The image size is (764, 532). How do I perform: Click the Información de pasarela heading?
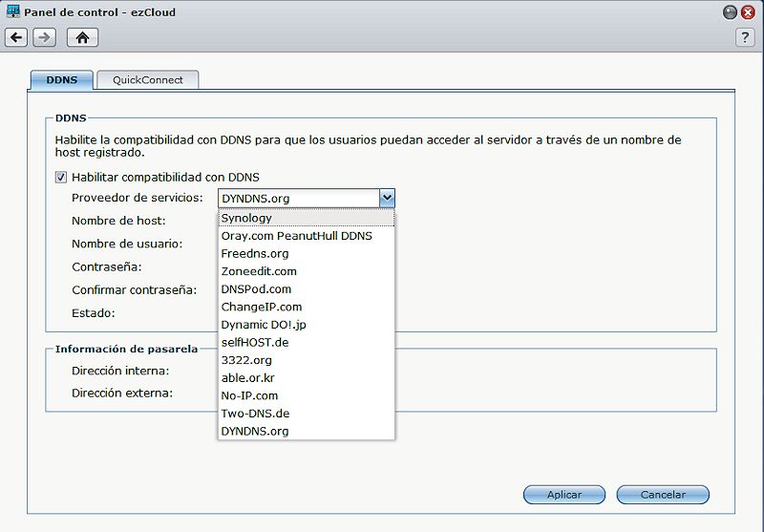coord(127,349)
